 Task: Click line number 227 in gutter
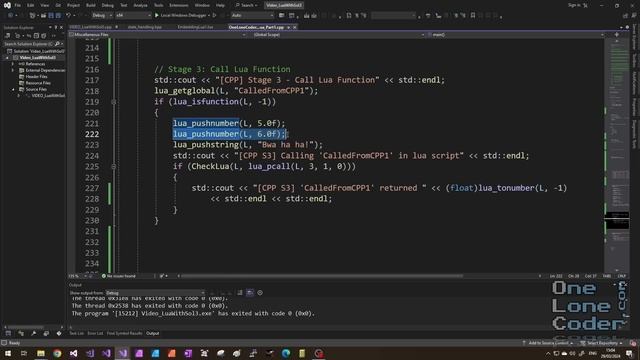coord(92,188)
